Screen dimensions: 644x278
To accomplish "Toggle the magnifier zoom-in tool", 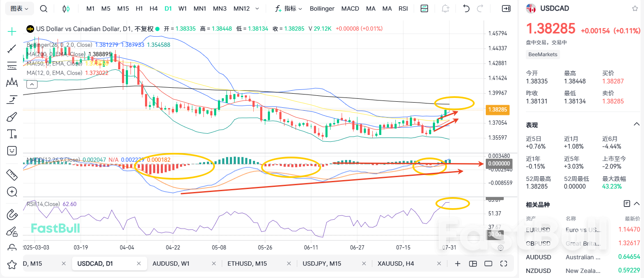I will [x=12, y=192].
